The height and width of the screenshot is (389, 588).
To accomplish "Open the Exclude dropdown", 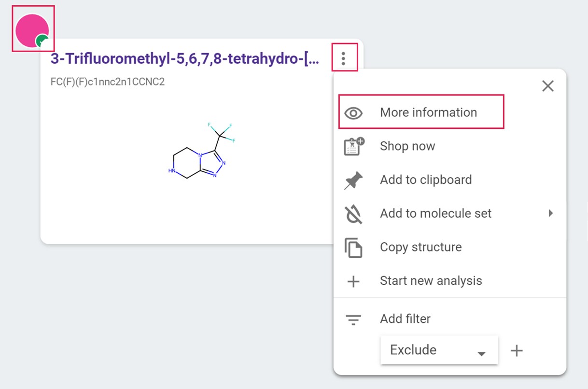I will click(x=439, y=350).
